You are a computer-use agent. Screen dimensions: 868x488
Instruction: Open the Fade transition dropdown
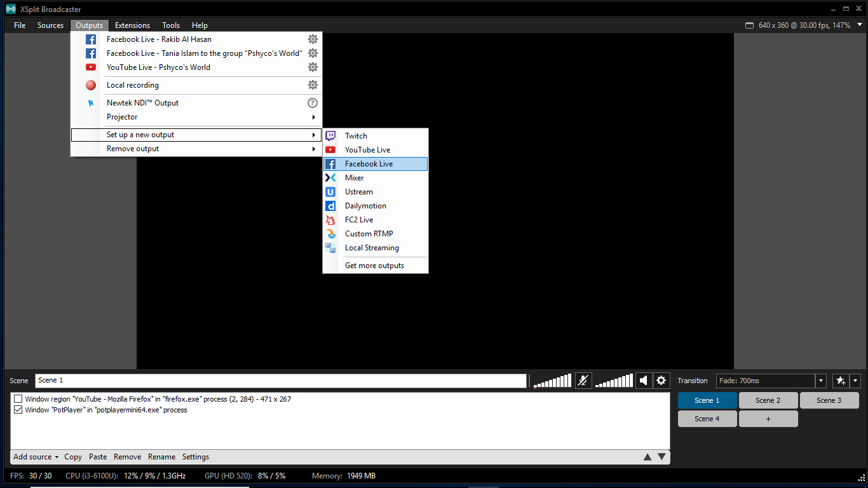pyautogui.click(x=821, y=381)
